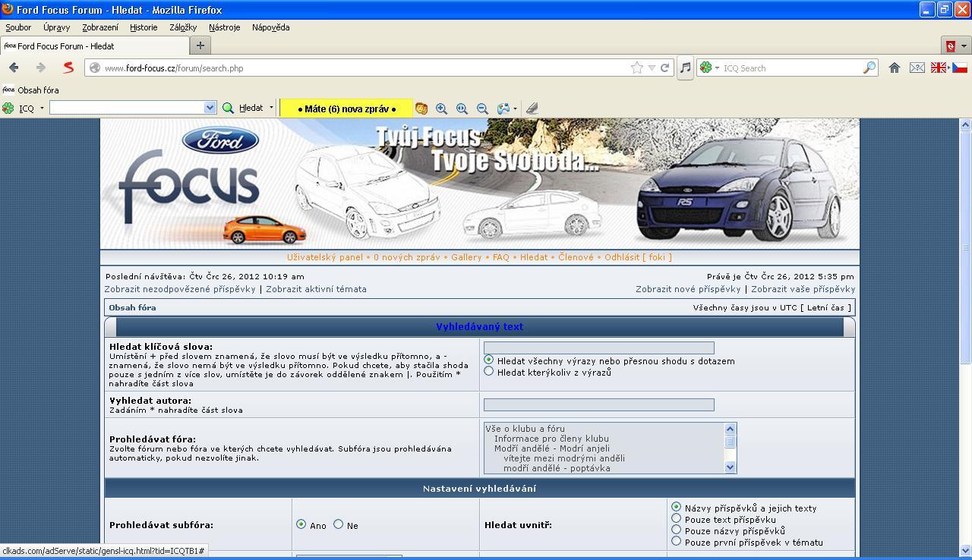Image resolution: width=972 pixels, height=560 pixels.
Task: Reload the page with refresh icon
Action: coord(664,68)
